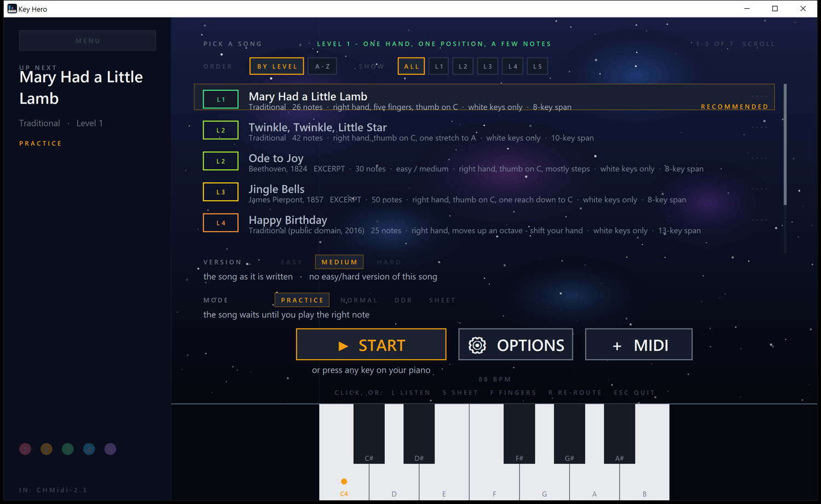Click the R Re-route shortcut hint

pyautogui.click(x=575, y=392)
